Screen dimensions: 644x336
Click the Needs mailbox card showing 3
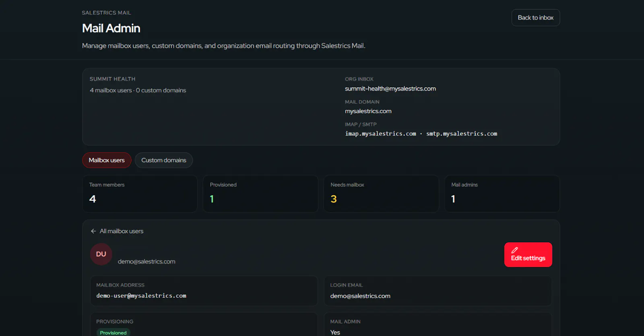click(x=381, y=194)
